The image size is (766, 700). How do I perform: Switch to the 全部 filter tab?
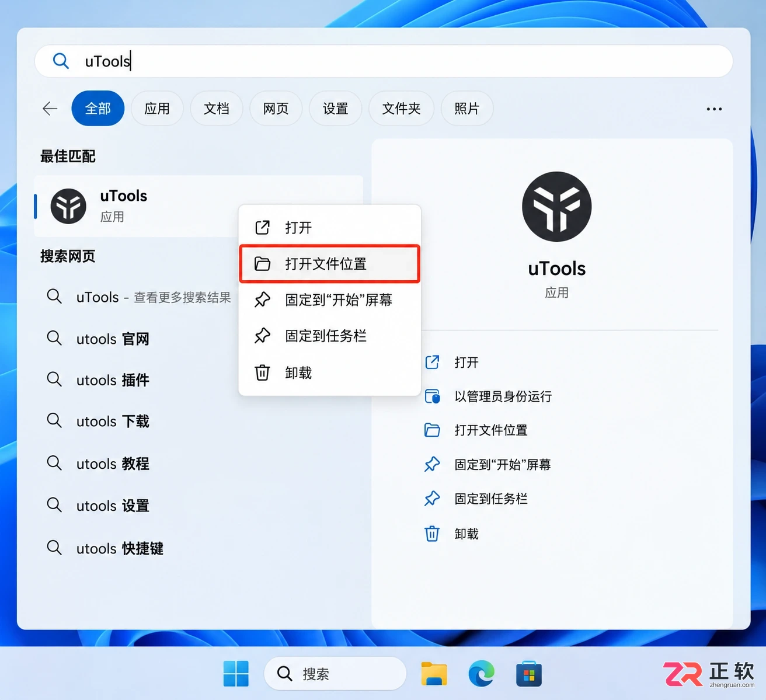tap(98, 109)
